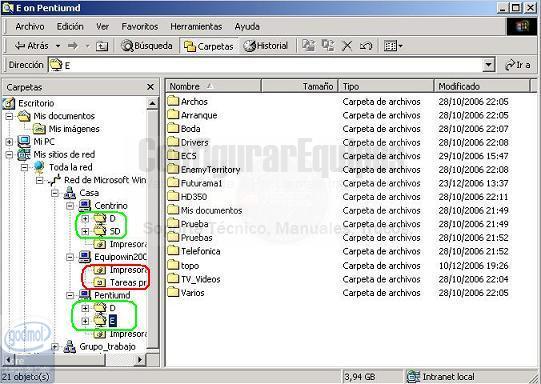This screenshot has width=541, height=384.
Task: Open the Historial toolbar button
Action: pos(265,46)
